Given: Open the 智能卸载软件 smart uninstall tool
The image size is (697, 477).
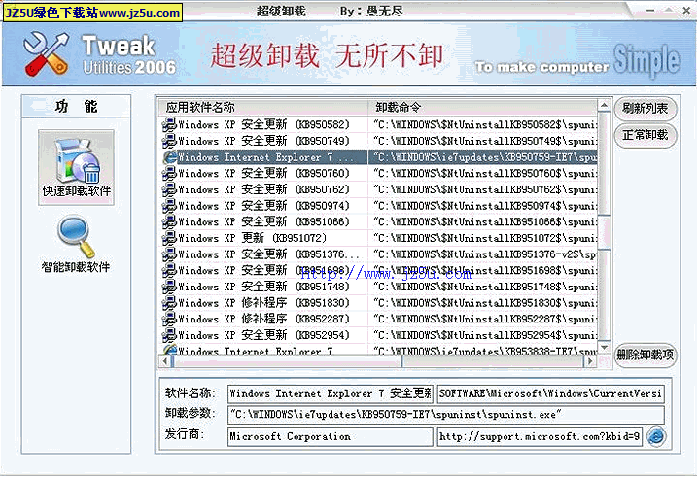Looking at the screenshot, I should (76, 244).
